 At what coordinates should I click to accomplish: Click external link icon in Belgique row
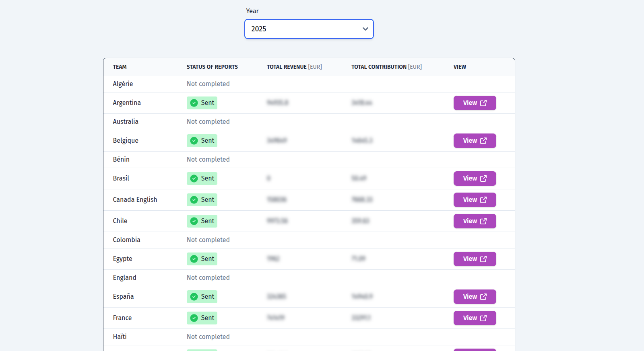pyautogui.click(x=483, y=141)
